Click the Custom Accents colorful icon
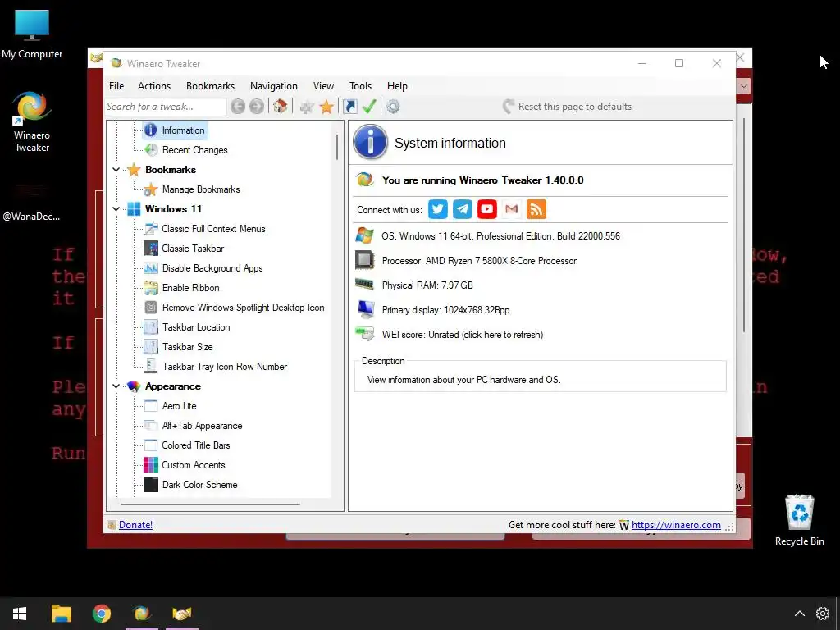 tap(151, 464)
